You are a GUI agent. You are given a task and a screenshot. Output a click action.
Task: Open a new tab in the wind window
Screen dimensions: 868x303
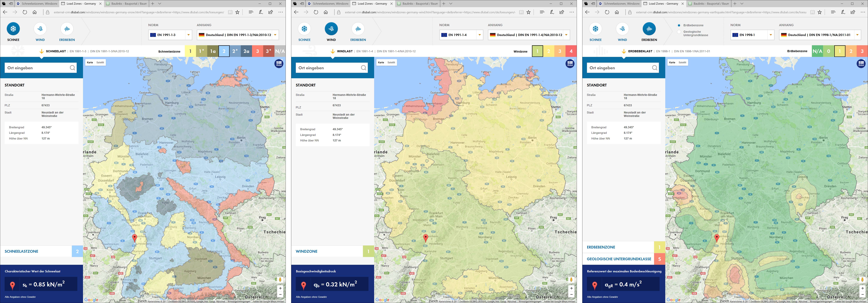(x=444, y=4)
